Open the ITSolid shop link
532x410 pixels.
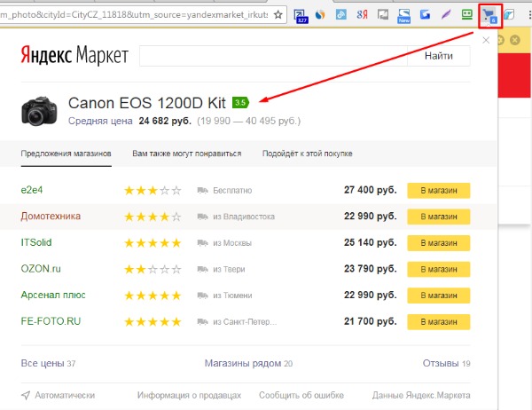pyautogui.click(x=36, y=242)
